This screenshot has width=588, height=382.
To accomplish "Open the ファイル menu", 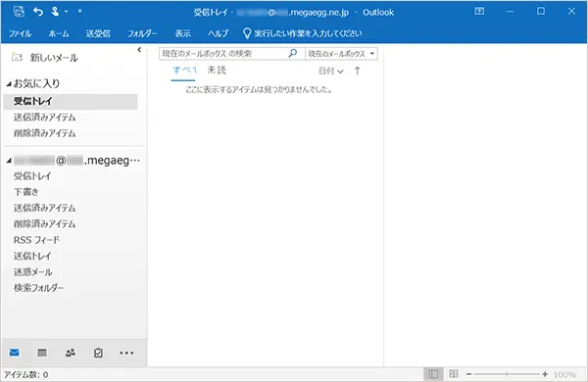I will click(20, 33).
